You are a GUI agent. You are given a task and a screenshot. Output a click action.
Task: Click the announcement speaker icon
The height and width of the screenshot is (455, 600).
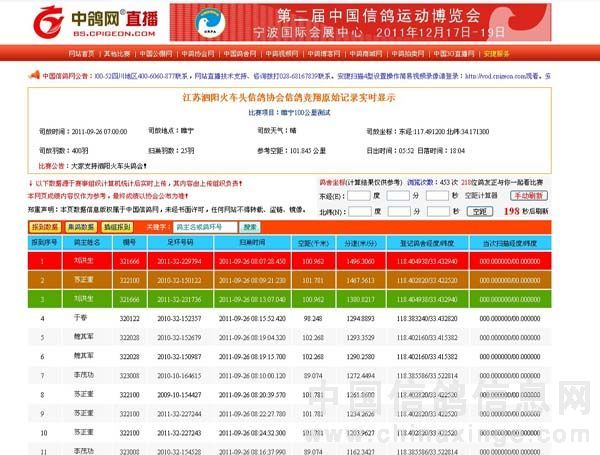35,76
